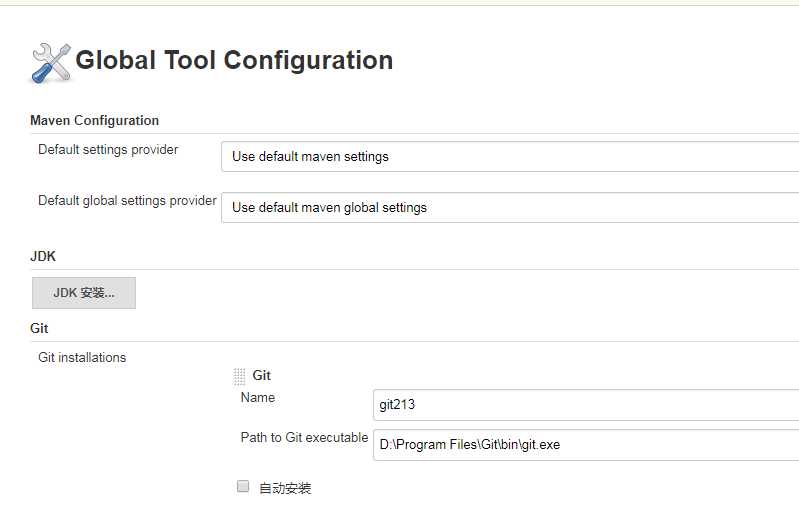Click the Maven Configuration section heading

click(x=95, y=120)
